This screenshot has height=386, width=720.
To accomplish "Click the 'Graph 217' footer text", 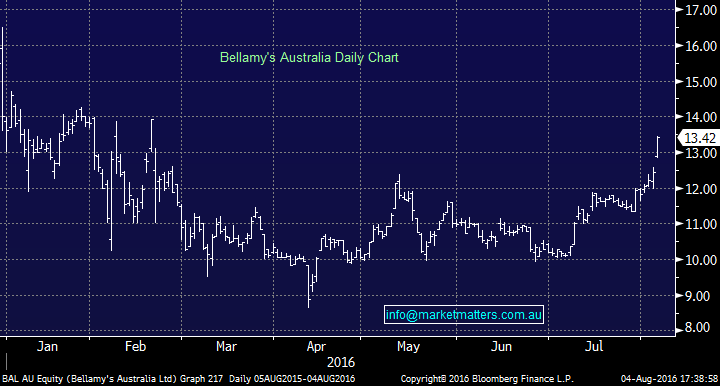I will pyautogui.click(x=201, y=379).
